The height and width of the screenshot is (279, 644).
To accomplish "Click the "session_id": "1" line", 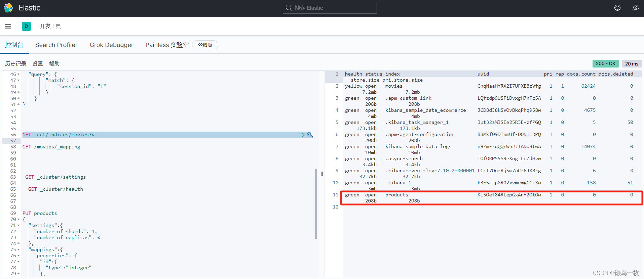I will (82, 86).
